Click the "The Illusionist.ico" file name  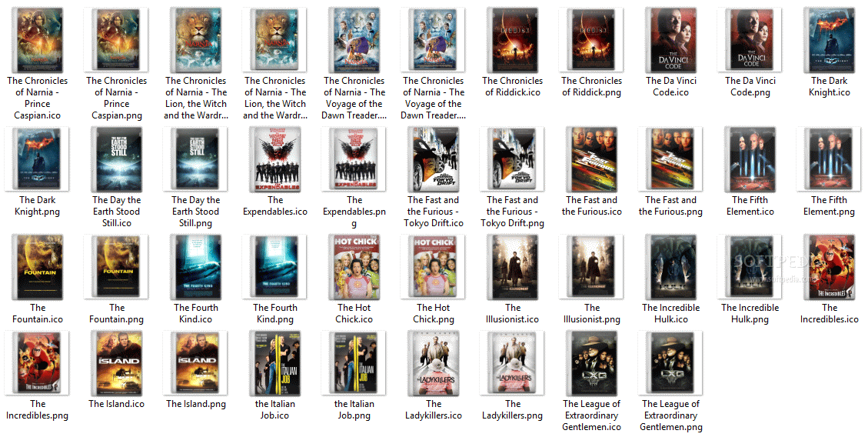coord(513,313)
